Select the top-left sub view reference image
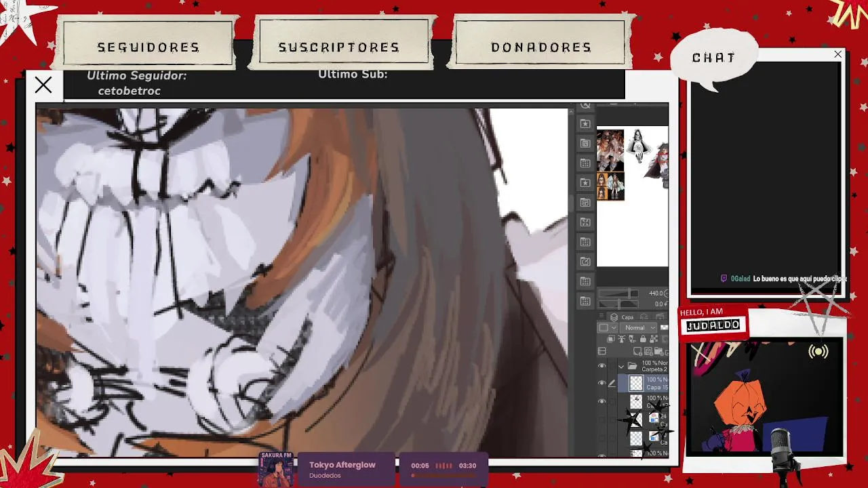This screenshot has width=868, height=488. point(610,151)
